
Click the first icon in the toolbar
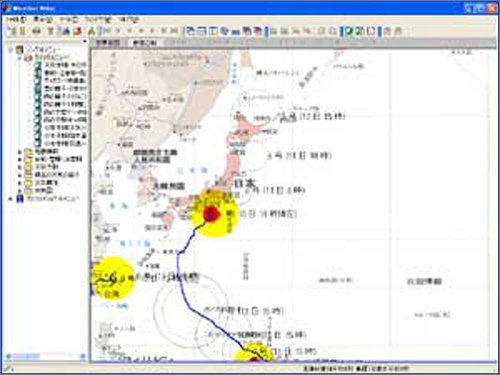tap(13, 31)
